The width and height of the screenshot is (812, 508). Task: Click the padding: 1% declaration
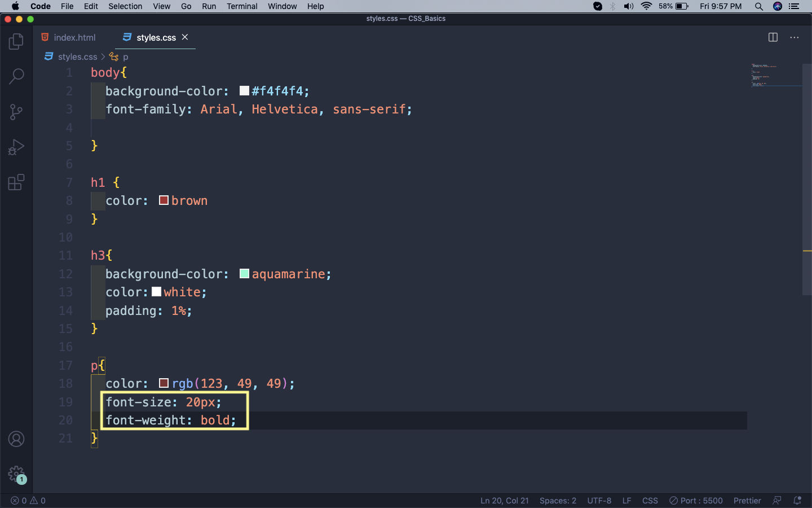[x=149, y=310]
